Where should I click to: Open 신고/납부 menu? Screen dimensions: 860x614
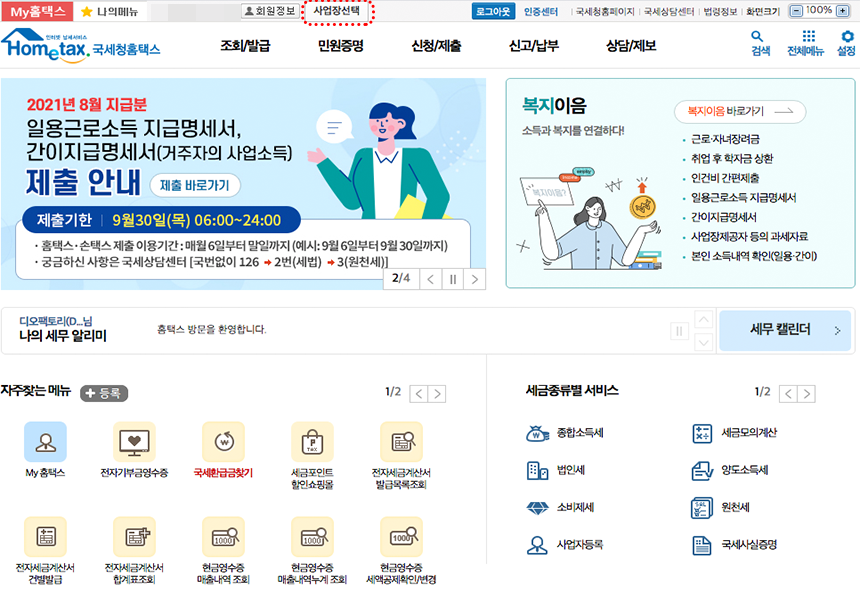point(534,46)
